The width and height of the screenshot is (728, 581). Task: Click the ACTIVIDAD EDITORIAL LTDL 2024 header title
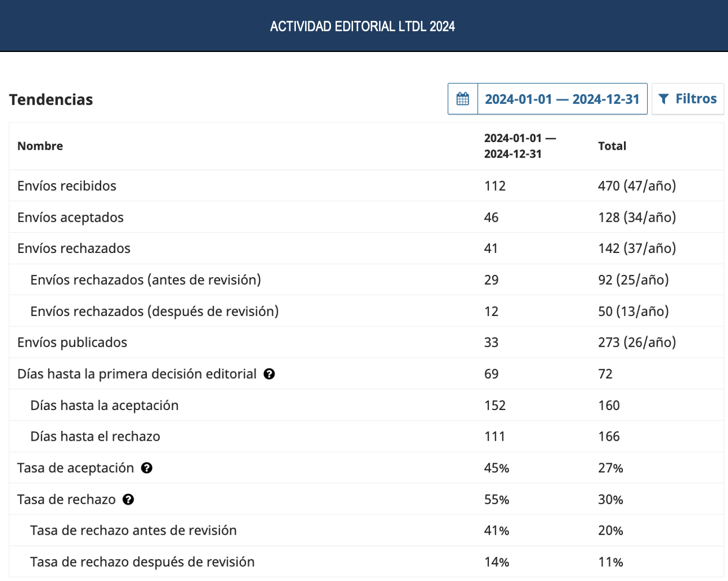(362, 26)
